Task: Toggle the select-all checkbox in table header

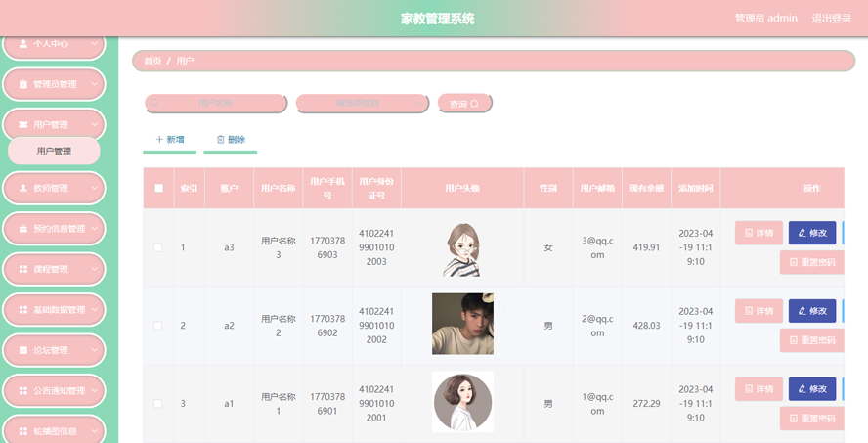Action: pos(159,188)
